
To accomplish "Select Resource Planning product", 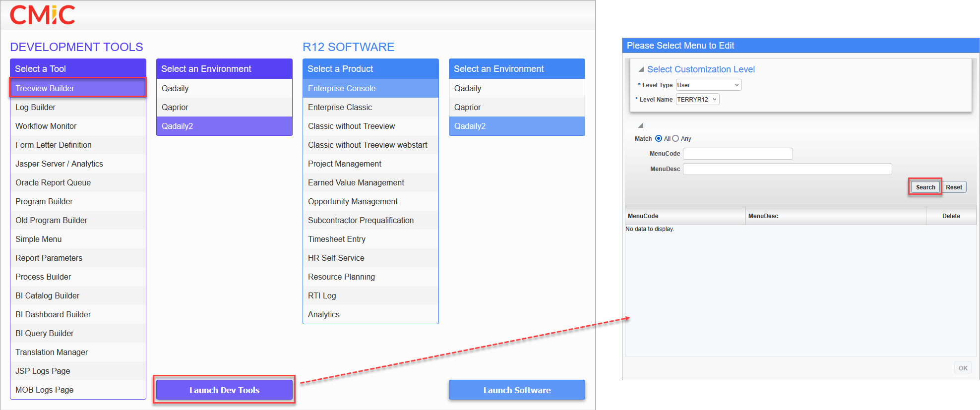I will 370,277.
